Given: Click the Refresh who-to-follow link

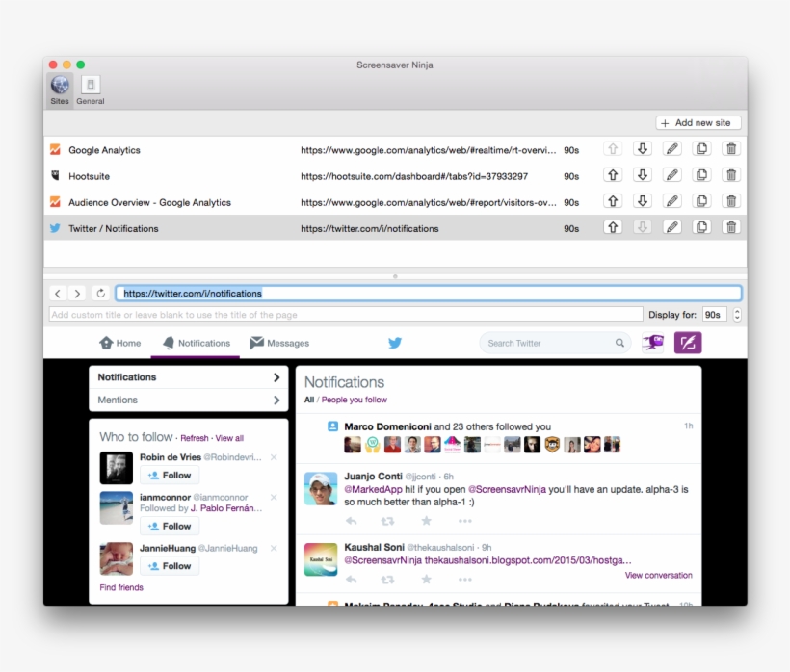Looking at the screenshot, I should point(195,438).
